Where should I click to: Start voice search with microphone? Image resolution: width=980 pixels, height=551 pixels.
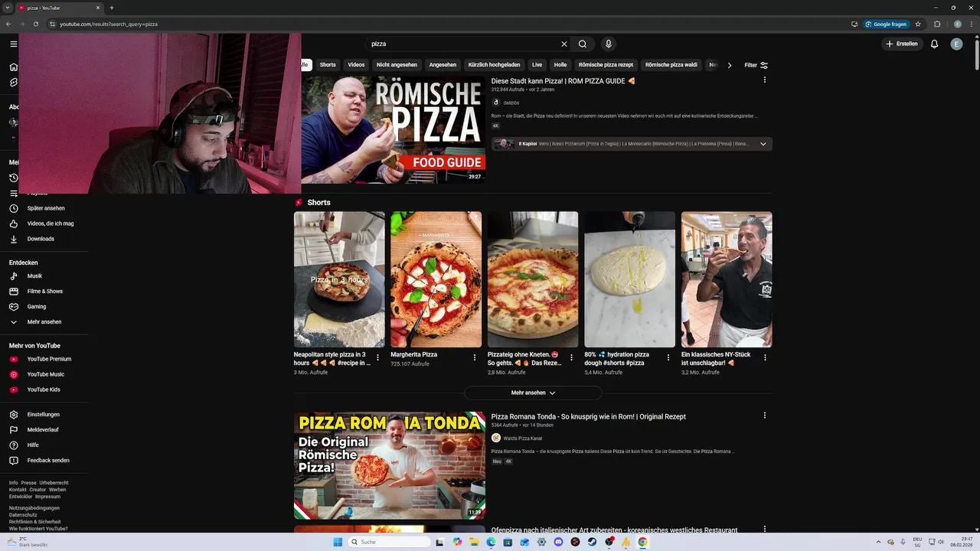[x=608, y=44]
